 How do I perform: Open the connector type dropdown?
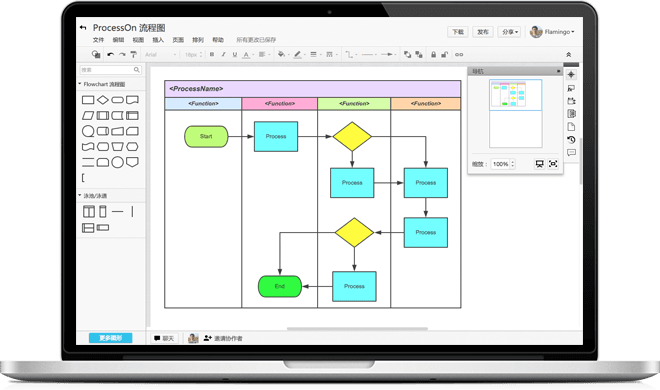coord(350,54)
